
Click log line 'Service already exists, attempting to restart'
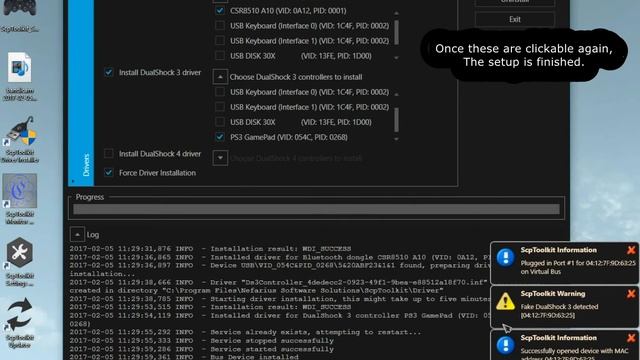[x=316, y=332]
